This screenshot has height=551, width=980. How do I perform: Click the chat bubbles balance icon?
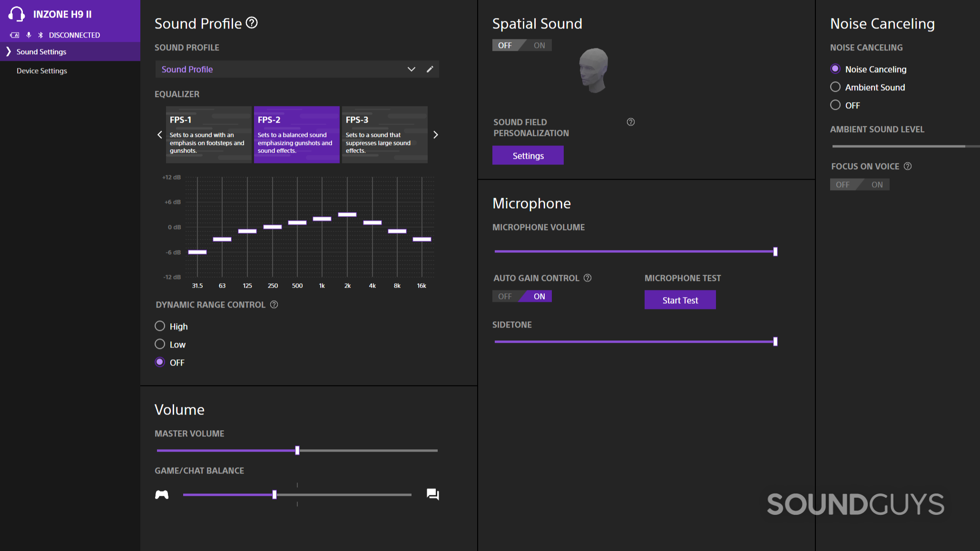433,495
